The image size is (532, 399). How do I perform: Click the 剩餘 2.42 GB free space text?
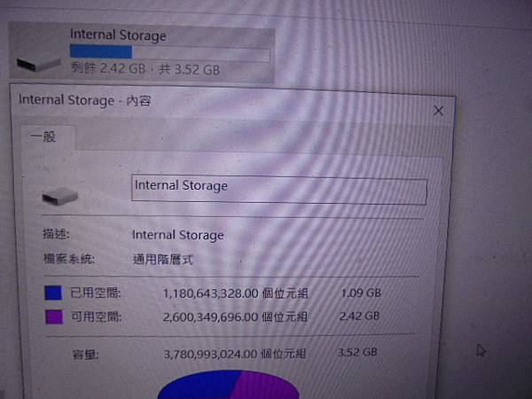click(108, 68)
